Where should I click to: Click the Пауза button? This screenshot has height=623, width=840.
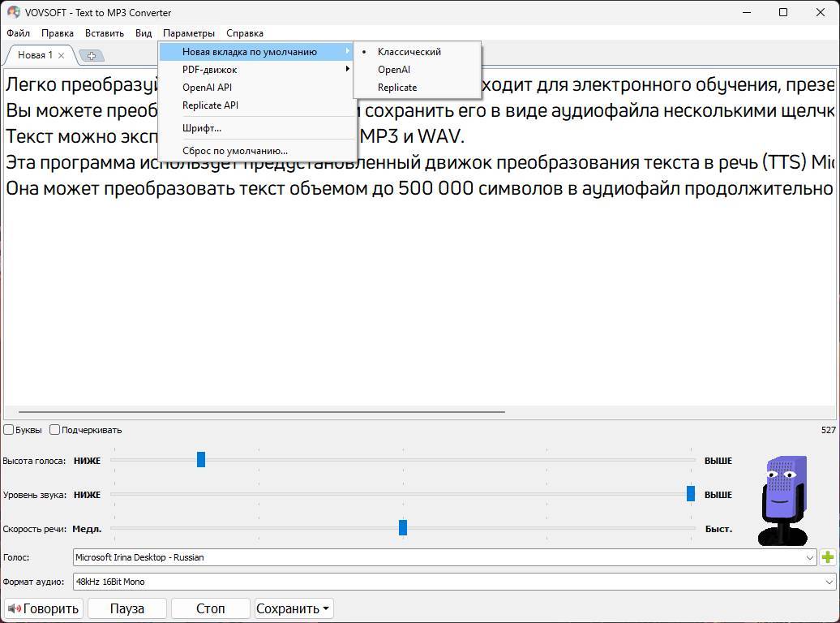[x=126, y=608]
